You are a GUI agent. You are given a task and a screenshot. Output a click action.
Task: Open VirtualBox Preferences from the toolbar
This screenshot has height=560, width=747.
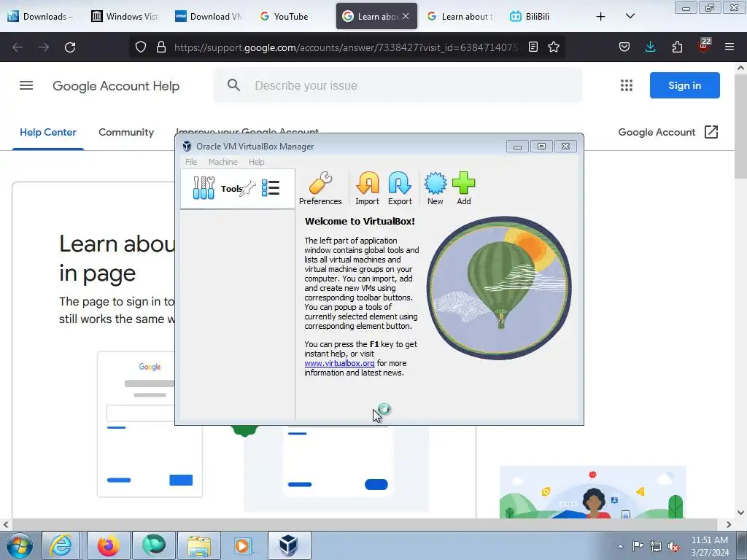coord(320,189)
